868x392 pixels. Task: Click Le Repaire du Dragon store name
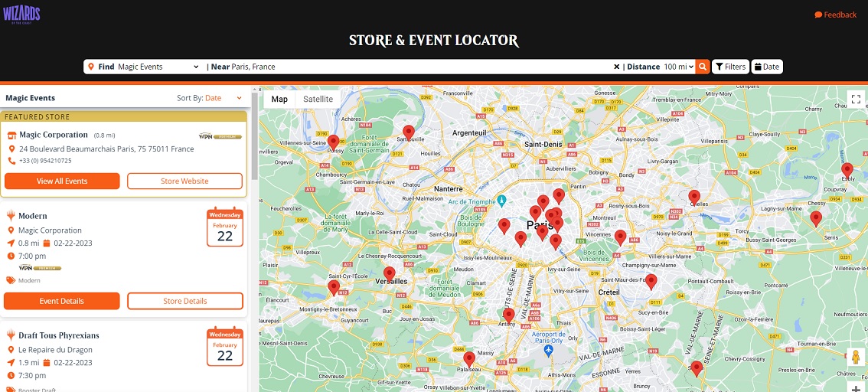[x=55, y=350]
